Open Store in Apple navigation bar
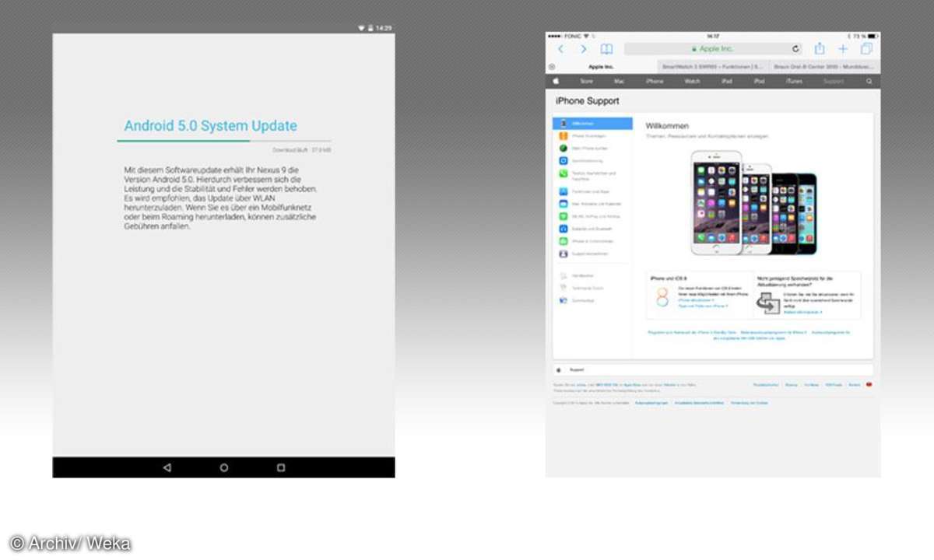The height and width of the screenshot is (560, 934). point(586,81)
